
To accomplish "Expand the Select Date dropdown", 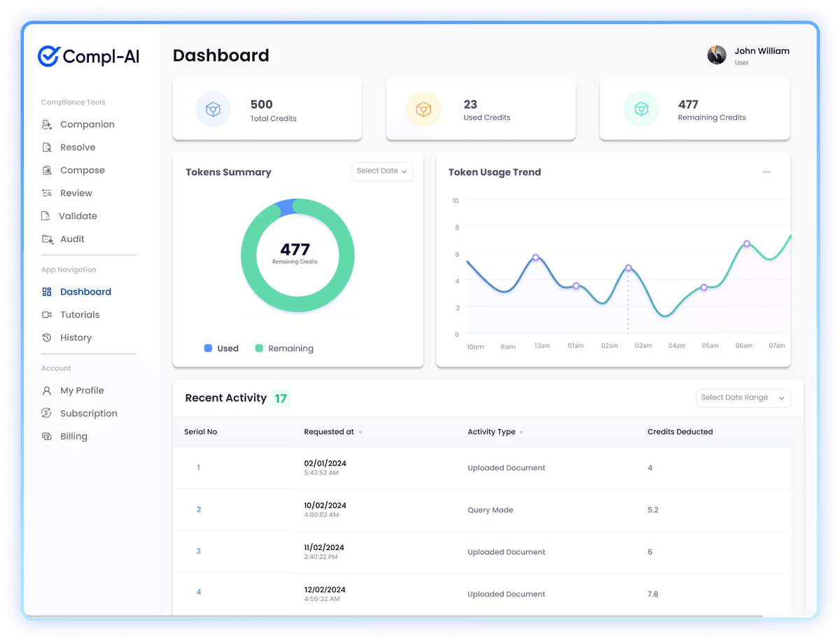I will click(382, 171).
